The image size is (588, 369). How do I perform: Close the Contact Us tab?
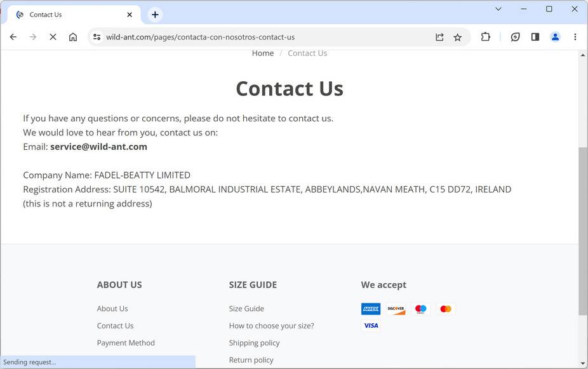130,15
